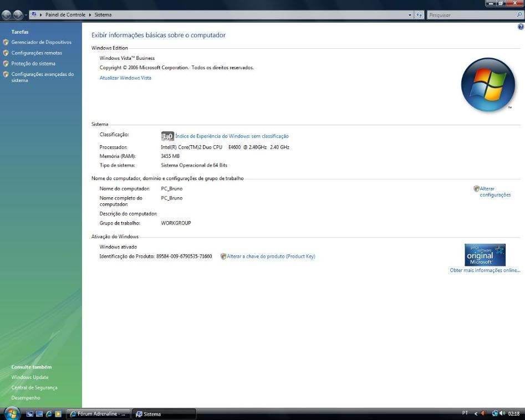The image size is (525, 420).
Task: Click shield icon beside Configurações remotas
Action: 6,53
